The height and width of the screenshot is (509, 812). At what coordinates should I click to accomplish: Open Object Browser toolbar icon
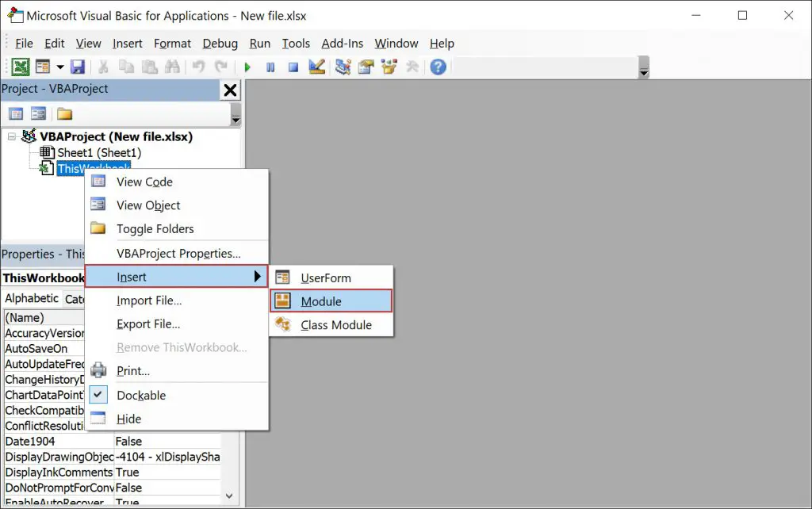pyautogui.click(x=389, y=67)
